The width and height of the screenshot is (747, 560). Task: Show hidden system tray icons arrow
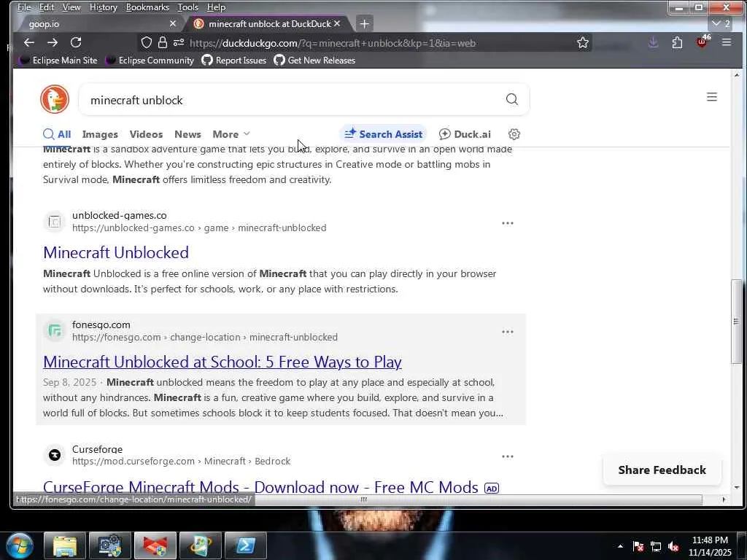[x=620, y=546]
